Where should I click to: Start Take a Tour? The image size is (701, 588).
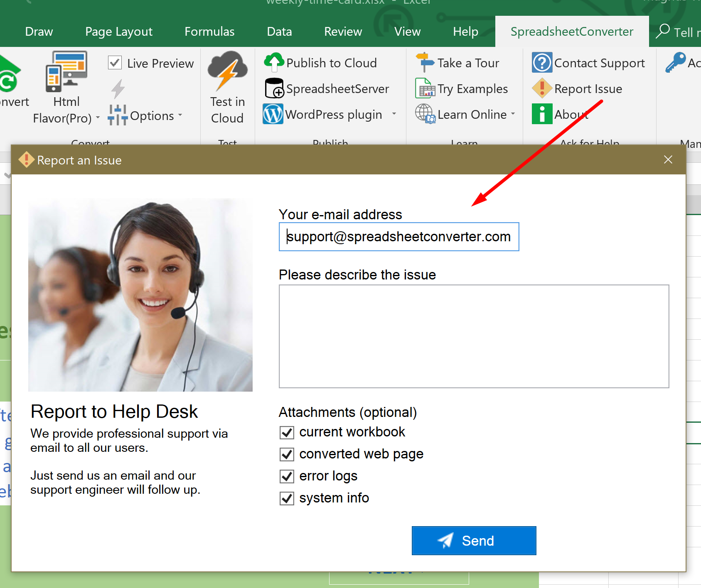(x=425, y=62)
